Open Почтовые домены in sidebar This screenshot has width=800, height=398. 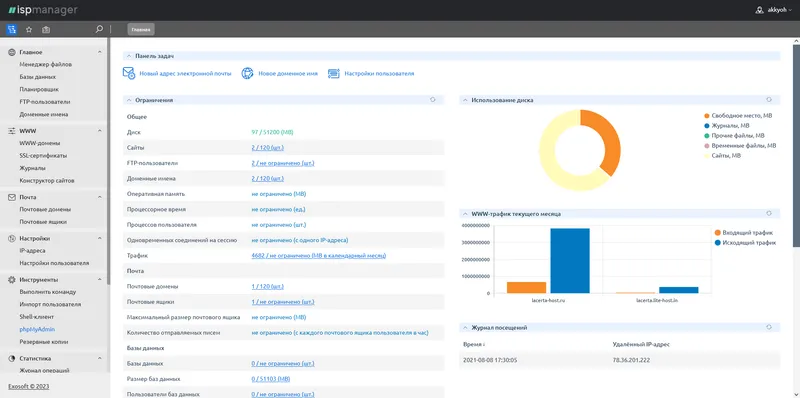click(x=45, y=209)
